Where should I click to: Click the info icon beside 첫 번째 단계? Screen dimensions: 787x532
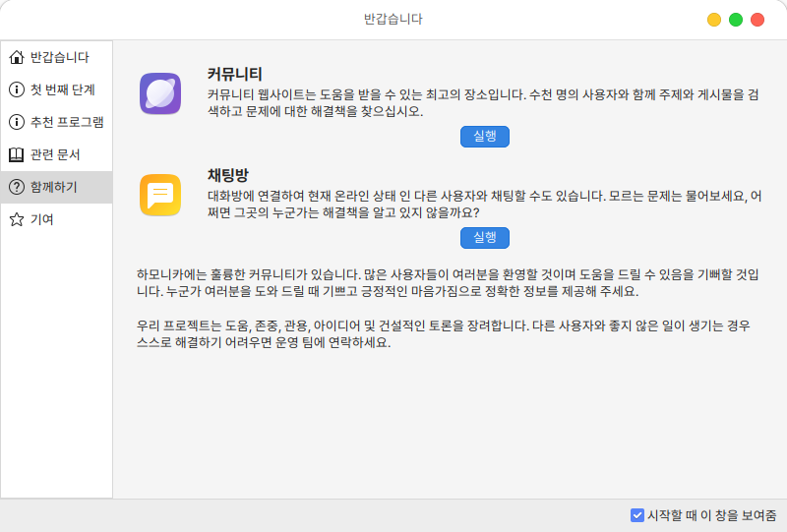(x=17, y=89)
